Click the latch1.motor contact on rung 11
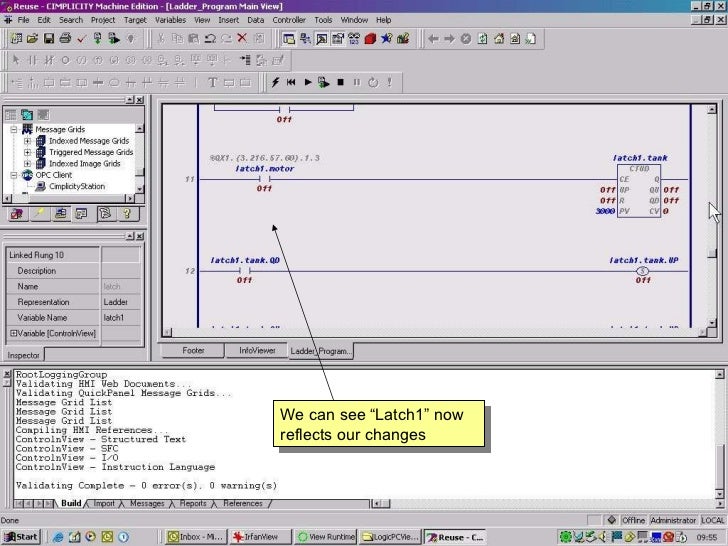 pos(264,179)
